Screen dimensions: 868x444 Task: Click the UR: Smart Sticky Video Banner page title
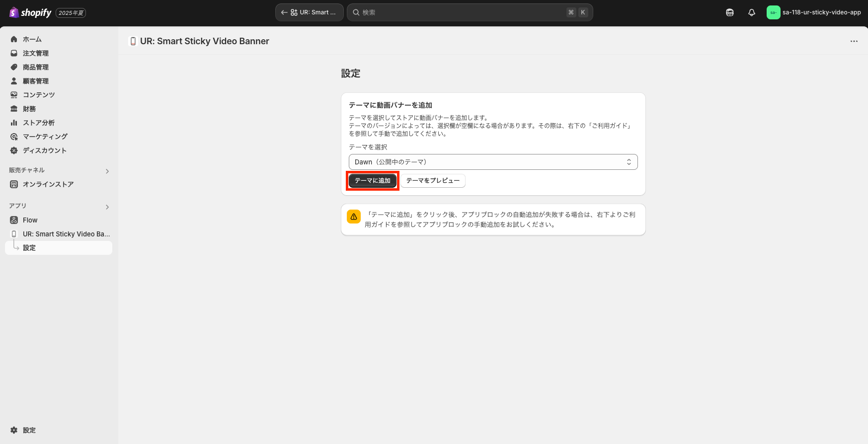pyautogui.click(x=205, y=41)
